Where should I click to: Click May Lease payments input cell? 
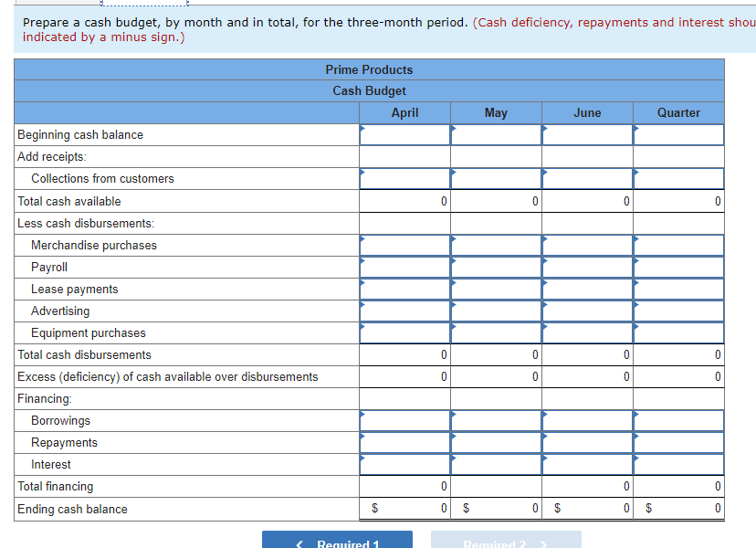tap(496, 289)
